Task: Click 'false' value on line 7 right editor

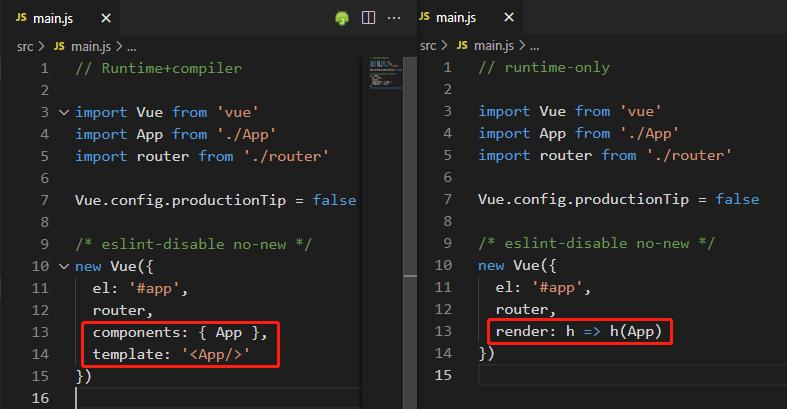Action: (x=737, y=199)
